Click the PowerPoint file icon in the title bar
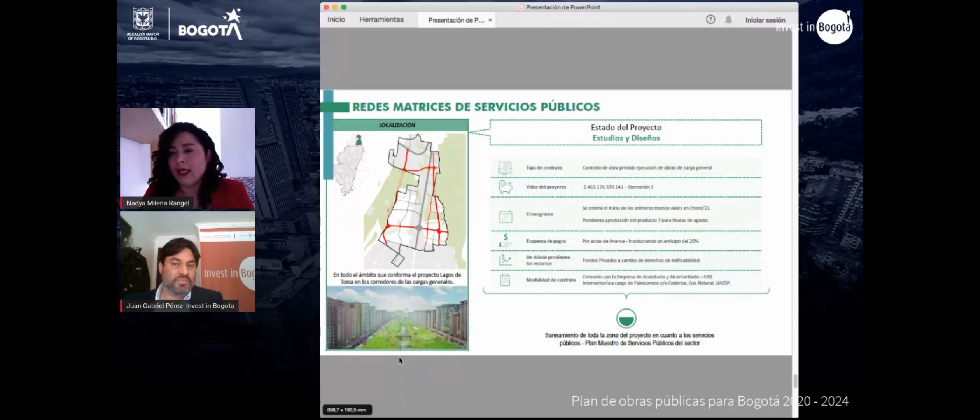This screenshot has height=420, width=980. pos(521,7)
